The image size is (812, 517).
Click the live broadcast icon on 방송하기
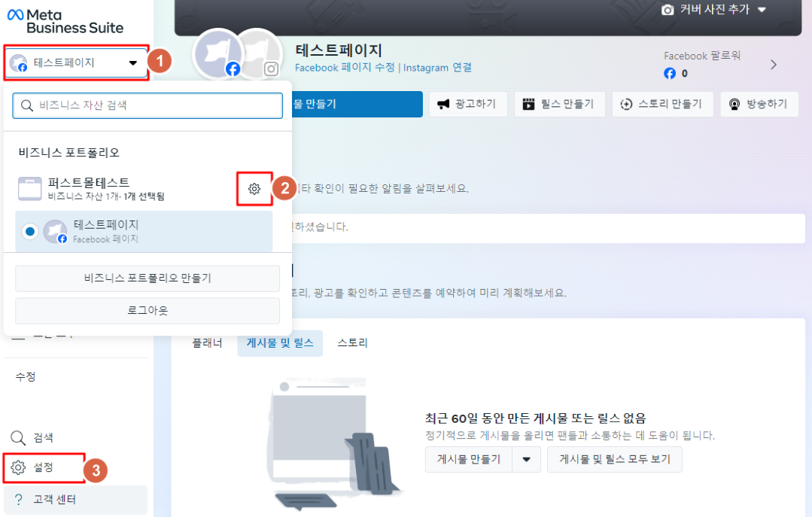point(734,104)
